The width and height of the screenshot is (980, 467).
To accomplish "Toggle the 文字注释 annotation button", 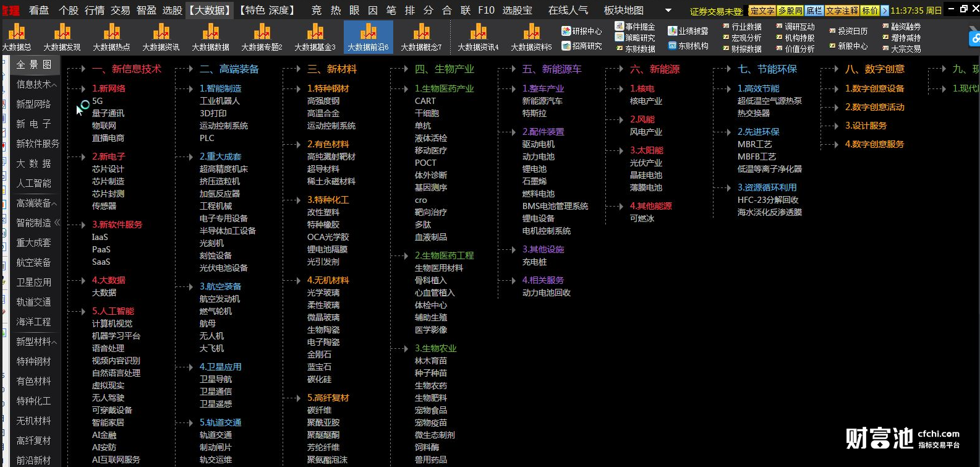I will click(842, 11).
